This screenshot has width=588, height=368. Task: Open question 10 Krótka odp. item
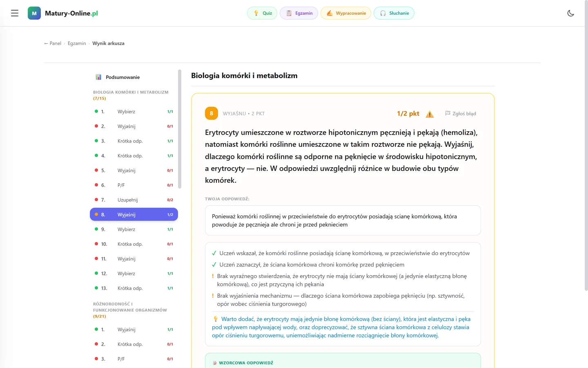[x=134, y=244]
